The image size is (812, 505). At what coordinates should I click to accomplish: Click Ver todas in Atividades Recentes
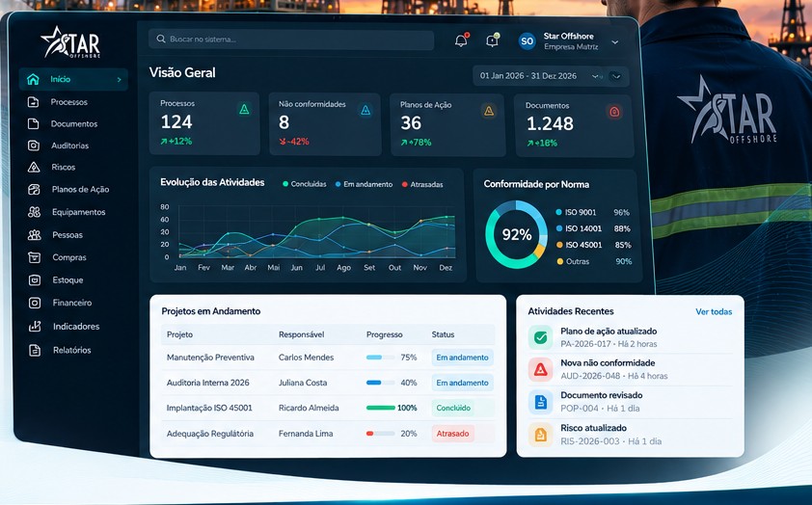pos(714,311)
